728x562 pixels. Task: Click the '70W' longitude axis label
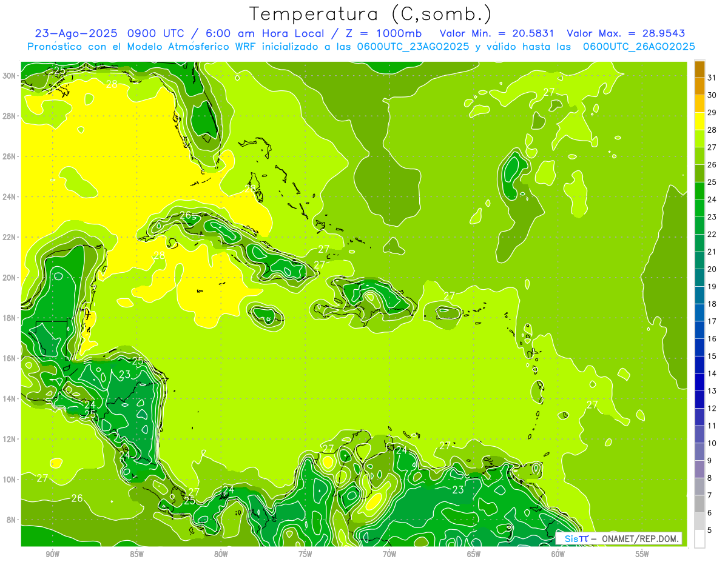389,554
